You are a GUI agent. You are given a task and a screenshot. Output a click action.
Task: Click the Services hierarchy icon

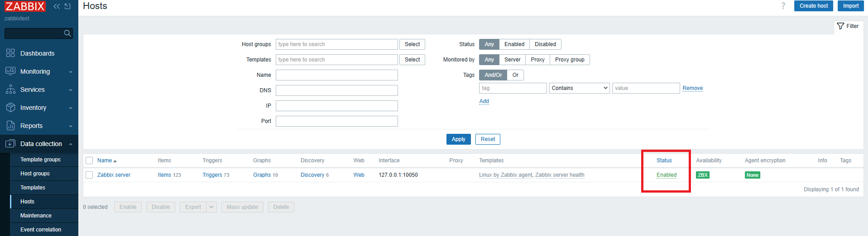pyautogui.click(x=10, y=89)
